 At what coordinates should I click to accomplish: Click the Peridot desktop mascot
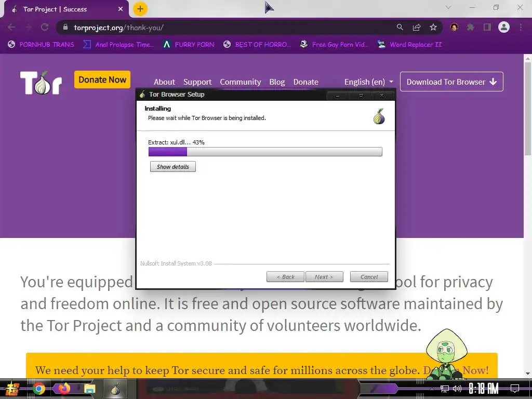pos(446,353)
